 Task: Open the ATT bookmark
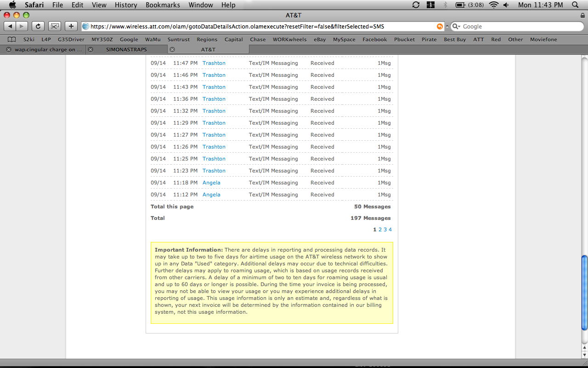[479, 40]
